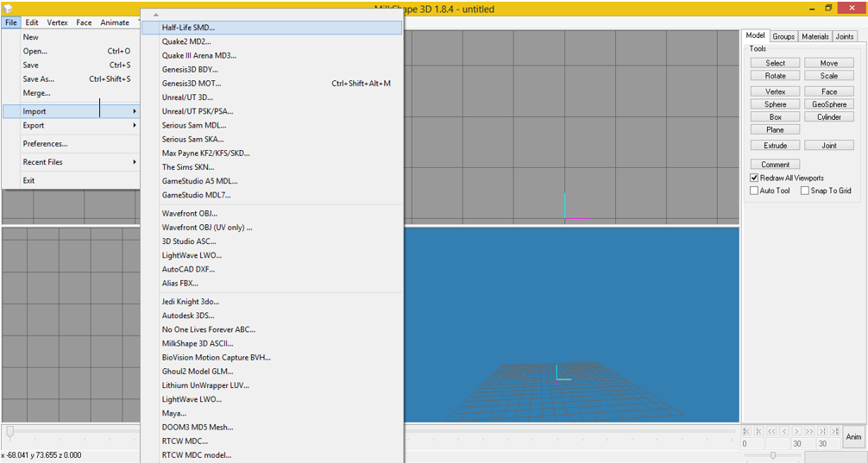Click the Cylinder tool button
The width and height of the screenshot is (868, 463).
[x=828, y=116]
